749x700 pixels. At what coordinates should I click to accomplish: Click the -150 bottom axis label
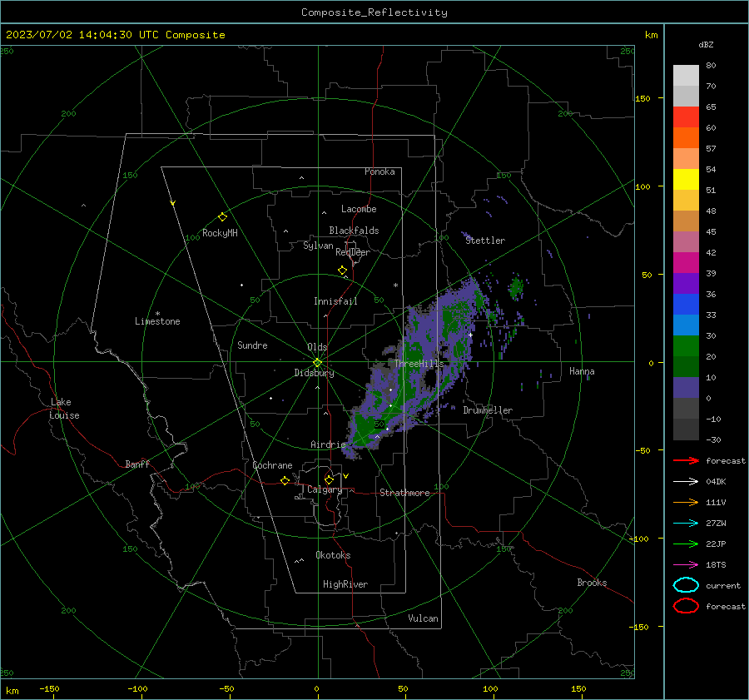49,688
